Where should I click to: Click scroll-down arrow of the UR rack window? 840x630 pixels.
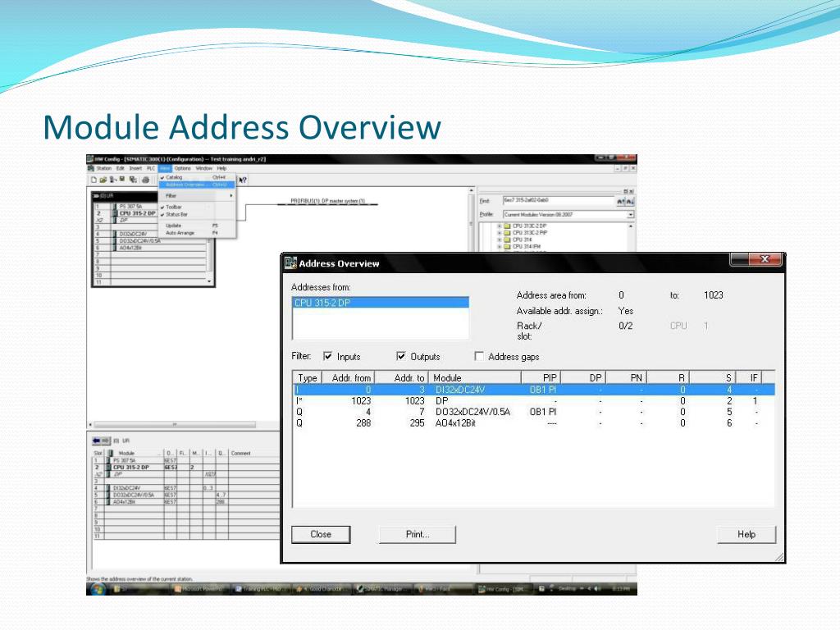click(x=209, y=282)
